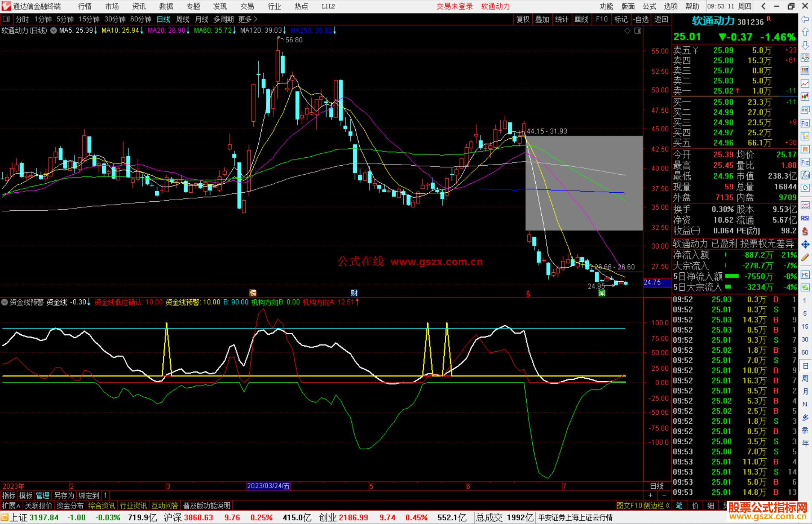812x524 pixels.
Task: Open the 资金线预警 indicator dropdown arrow
Action: [x=5, y=302]
